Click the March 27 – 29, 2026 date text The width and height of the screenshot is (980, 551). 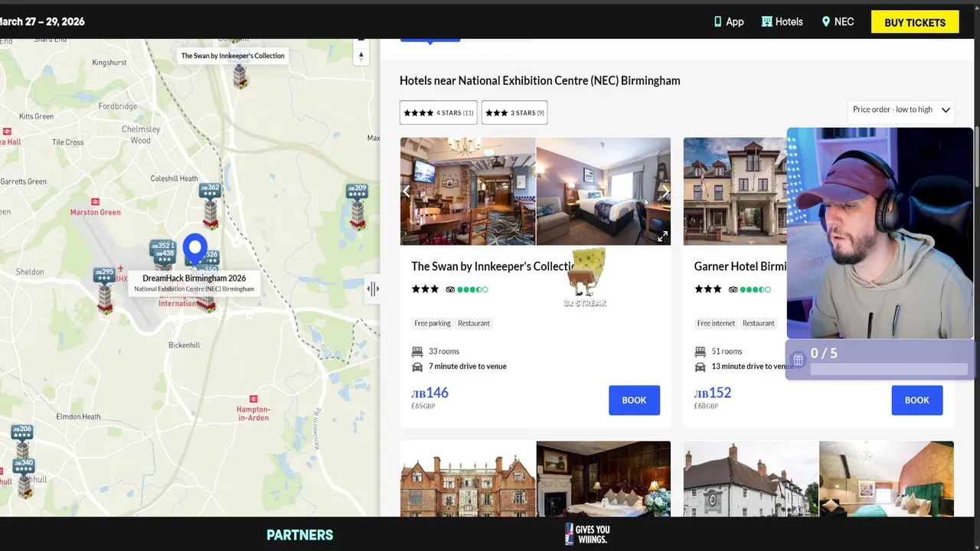[x=42, y=21]
